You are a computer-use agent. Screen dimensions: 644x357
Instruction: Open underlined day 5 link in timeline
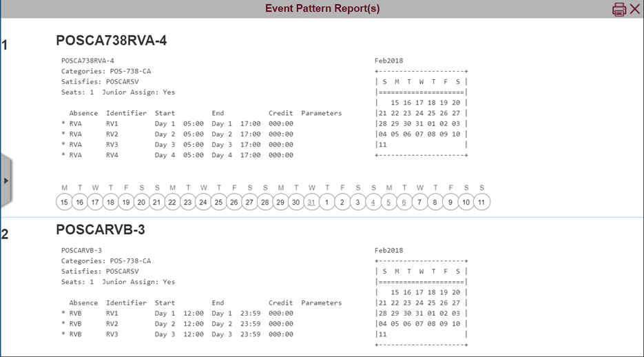coord(388,202)
